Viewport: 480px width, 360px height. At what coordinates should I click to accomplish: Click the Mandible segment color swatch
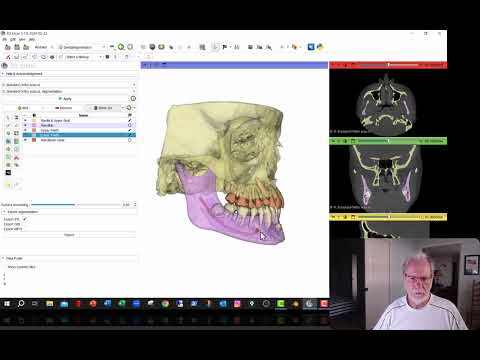point(34,125)
